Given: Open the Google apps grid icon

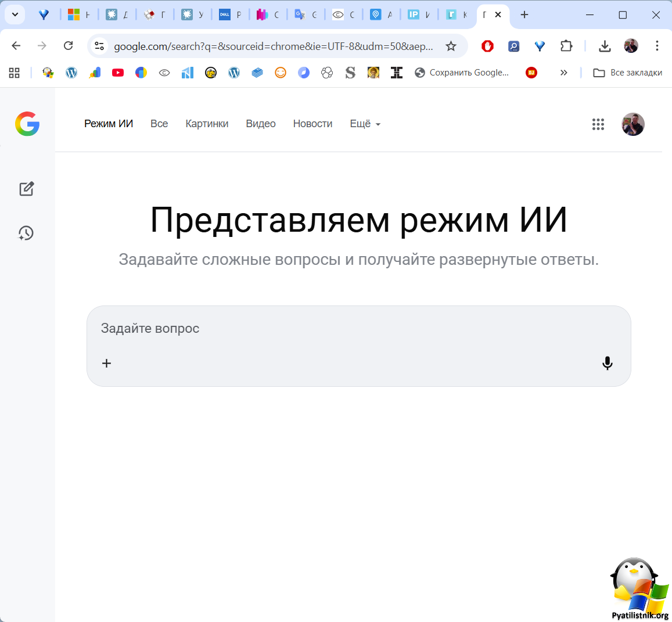Looking at the screenshot, I should (x=598, y=124).
